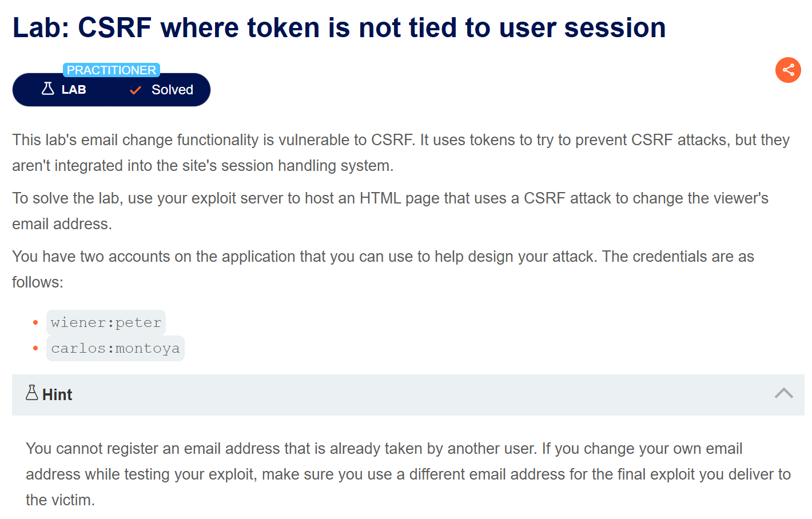Collapse the Hint section with chevron
Viewport: 812px width, 519px height.
783,393
